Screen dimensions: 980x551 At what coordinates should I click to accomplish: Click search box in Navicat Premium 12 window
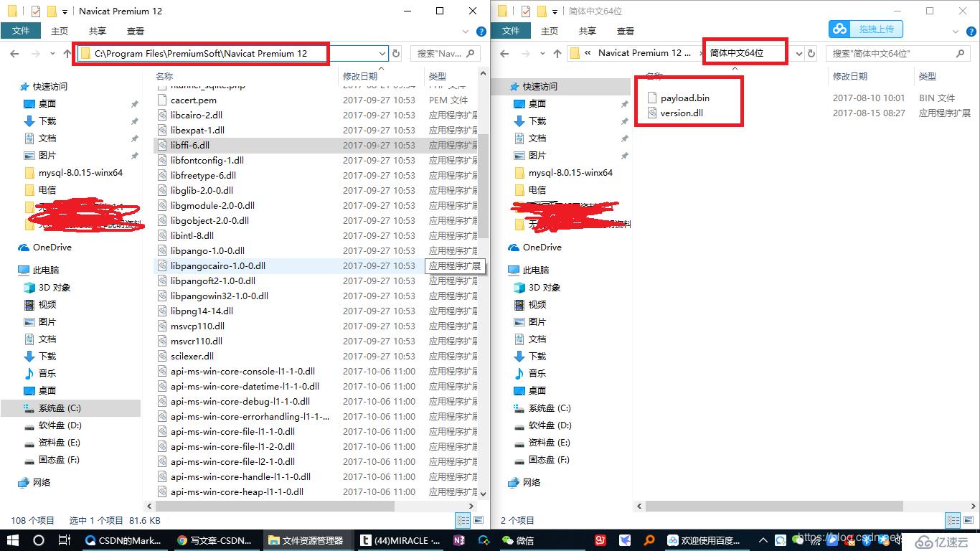446,53
